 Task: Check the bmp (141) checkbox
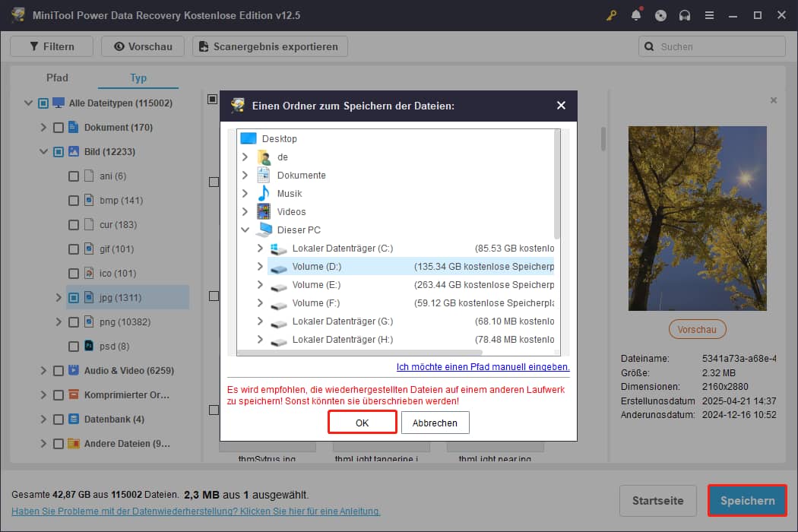click(x=74, y=201)
